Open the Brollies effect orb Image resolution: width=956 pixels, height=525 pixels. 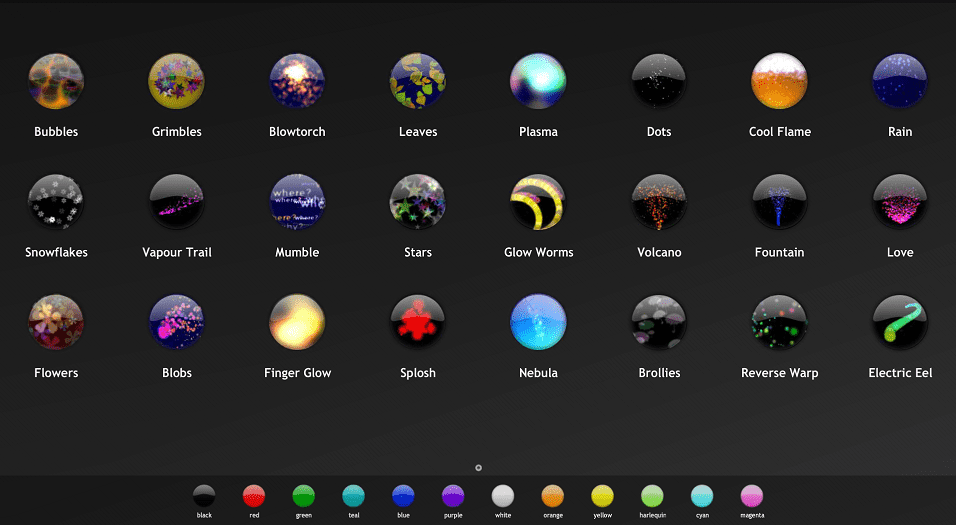tap(658, 322)
